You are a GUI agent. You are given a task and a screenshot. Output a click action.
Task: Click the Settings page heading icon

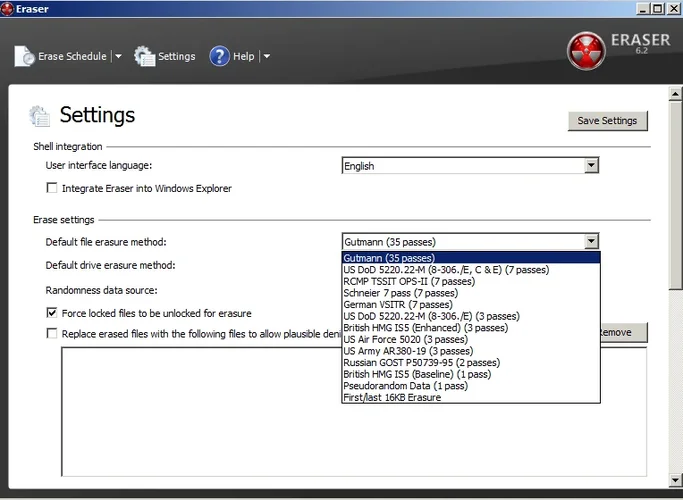point(40,116)
